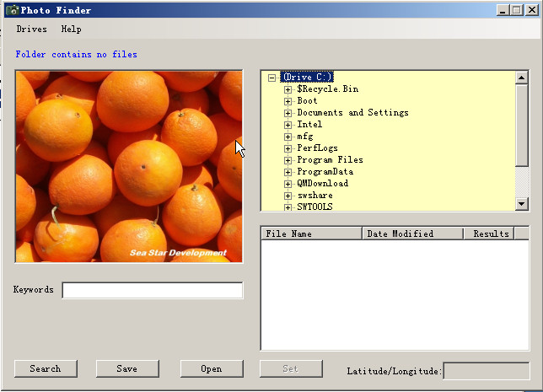Click the Photo Finder camera title icon
Image resolution: width=543 pixels, height=392 pixels.
pos(13,10)
